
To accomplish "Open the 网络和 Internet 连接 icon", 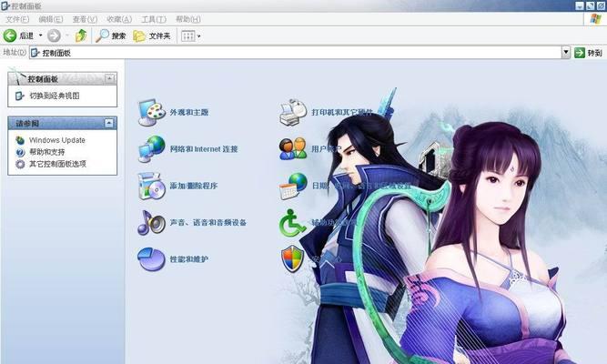I will [151, 148].
